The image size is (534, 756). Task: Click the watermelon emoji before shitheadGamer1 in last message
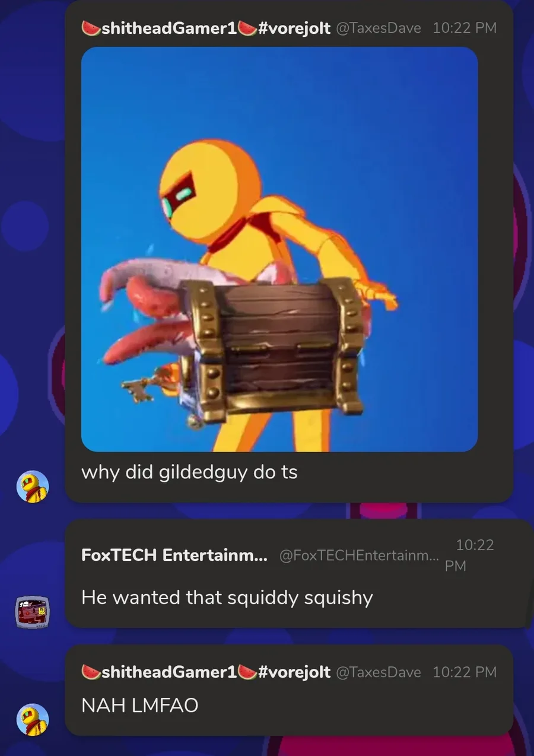[91, 672]
